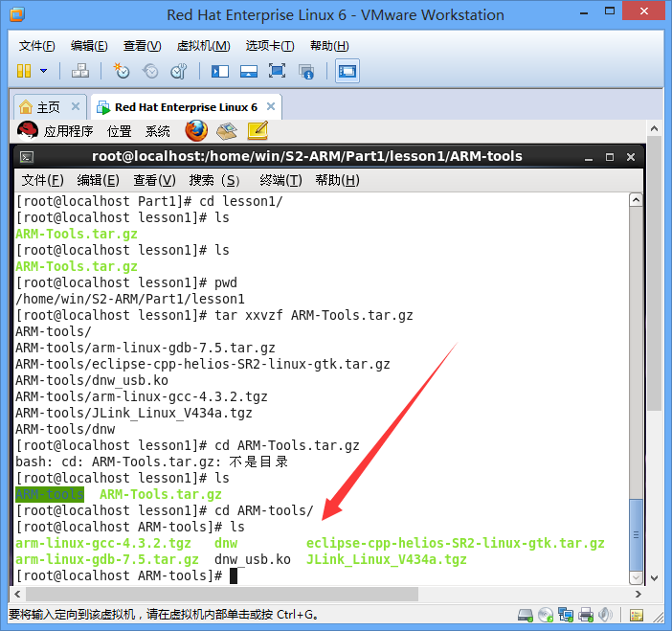Switch to Unity mode icon

pyautogui.click(x=306, y=71)
